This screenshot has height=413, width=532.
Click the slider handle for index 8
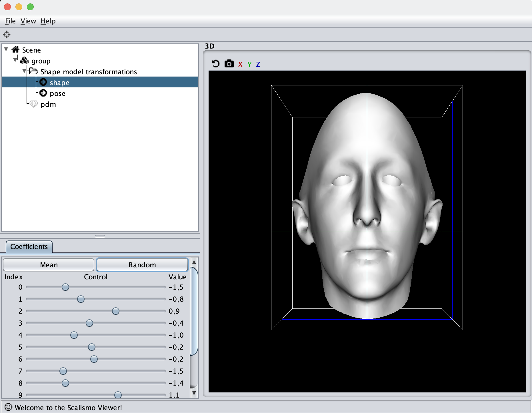tap(65, 383)
